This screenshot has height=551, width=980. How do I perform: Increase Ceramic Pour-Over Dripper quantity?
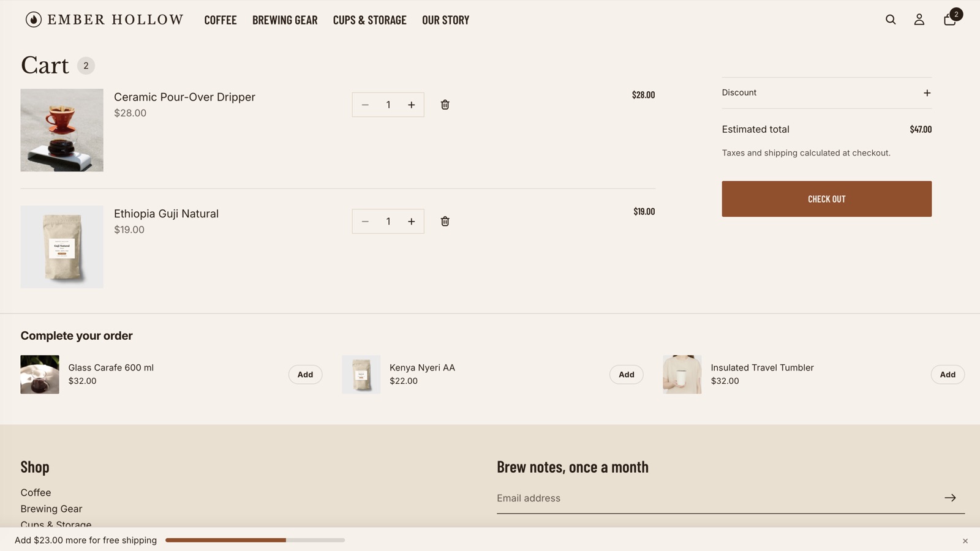coord(412,105)
